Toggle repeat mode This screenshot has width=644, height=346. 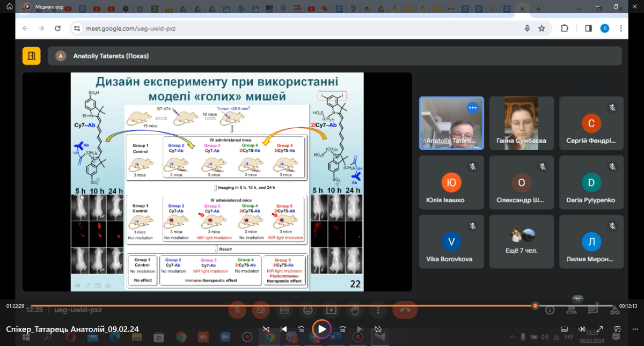tap(378, 329)
